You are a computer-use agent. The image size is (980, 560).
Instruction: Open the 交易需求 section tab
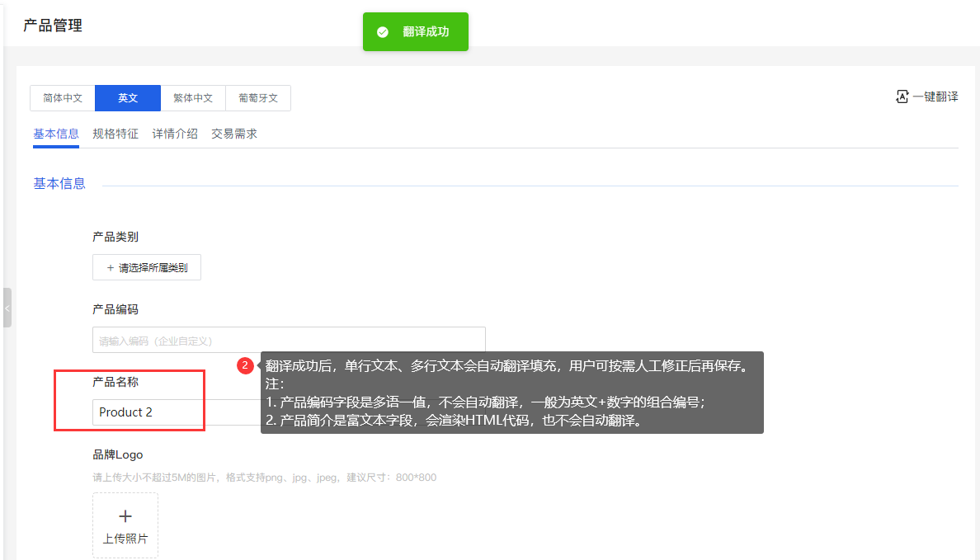[x=234, y=133]
